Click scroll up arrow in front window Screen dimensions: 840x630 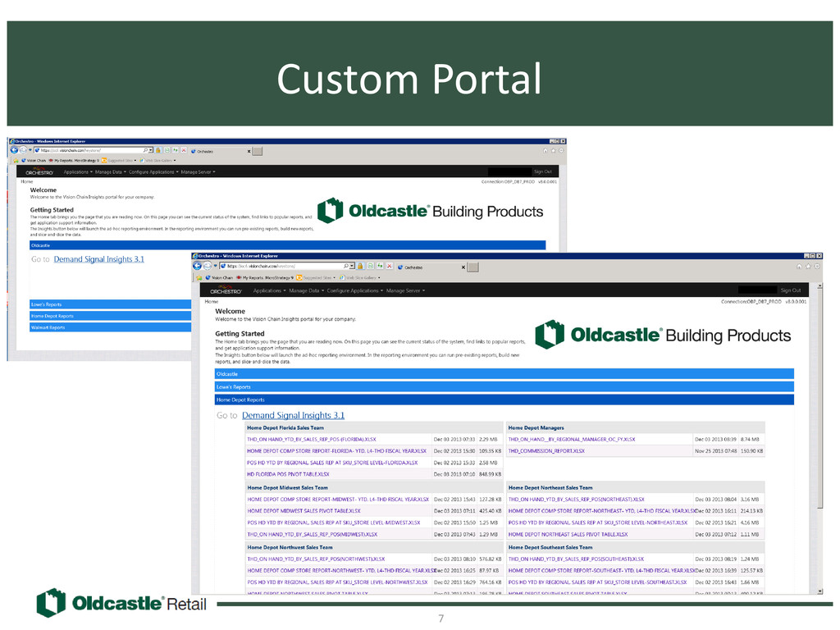[819, 286]
